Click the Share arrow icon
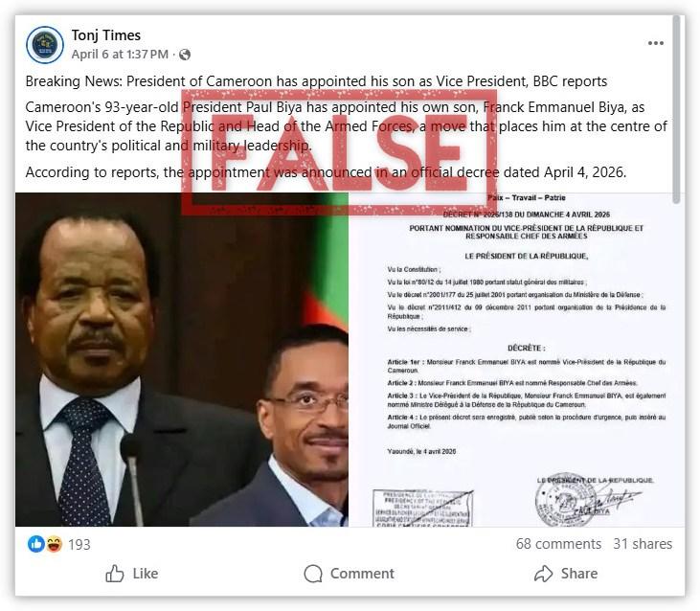The width and height of the screenshot is (700, 611). (x=543, y=574)
